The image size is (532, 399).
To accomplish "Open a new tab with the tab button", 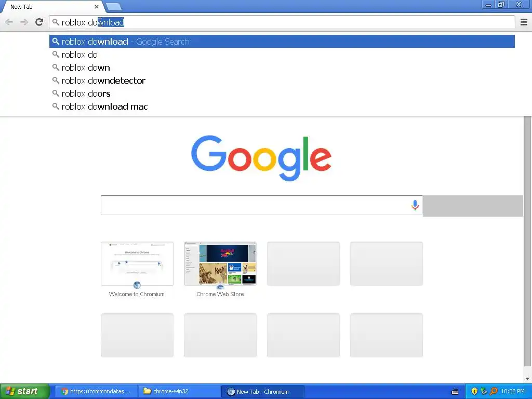I will point(114,6).
